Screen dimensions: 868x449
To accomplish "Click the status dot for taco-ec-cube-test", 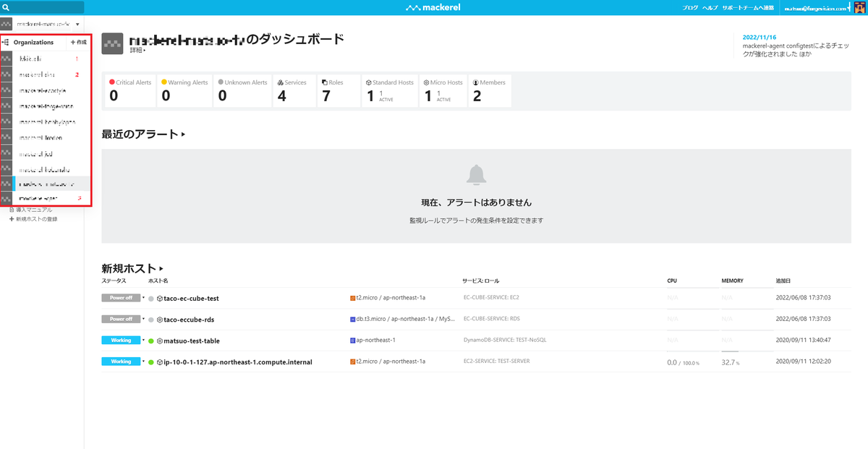I will click(x=151, y=298).
